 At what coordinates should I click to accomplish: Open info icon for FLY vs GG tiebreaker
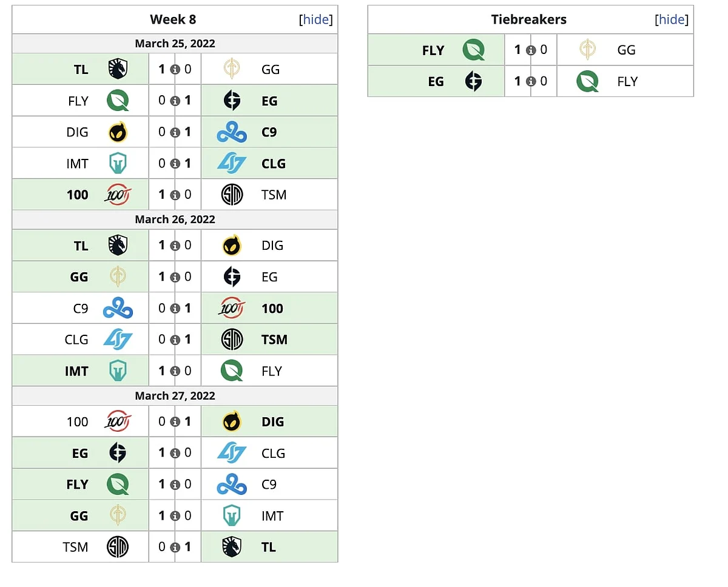coord(531,50)
